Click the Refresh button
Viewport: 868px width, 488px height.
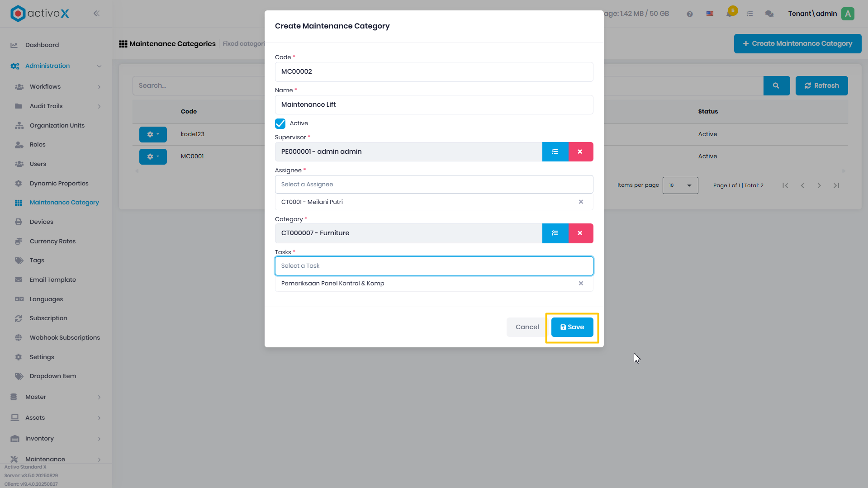tap(821, 86)
